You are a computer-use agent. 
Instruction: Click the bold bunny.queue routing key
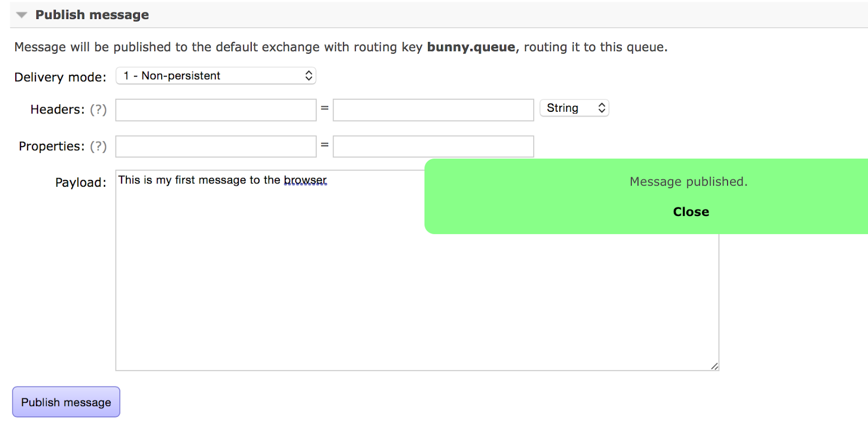(471, 47)
